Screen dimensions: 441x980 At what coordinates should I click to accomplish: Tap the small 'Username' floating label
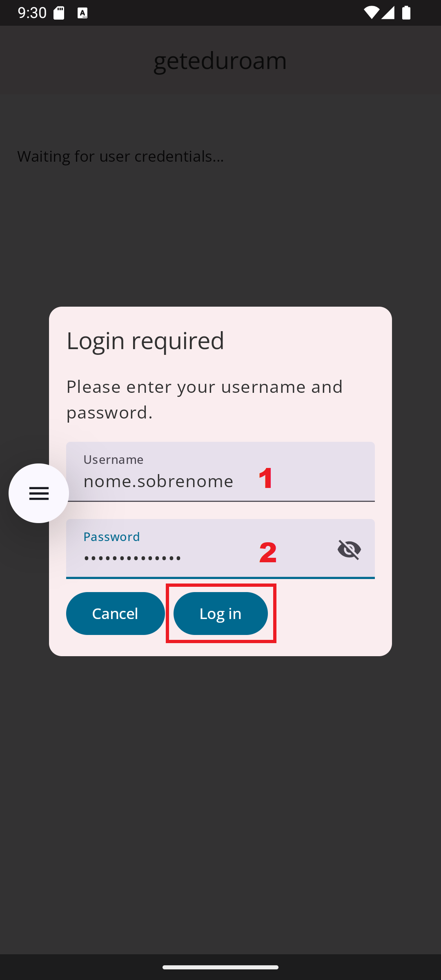click(x=114, y=460)
